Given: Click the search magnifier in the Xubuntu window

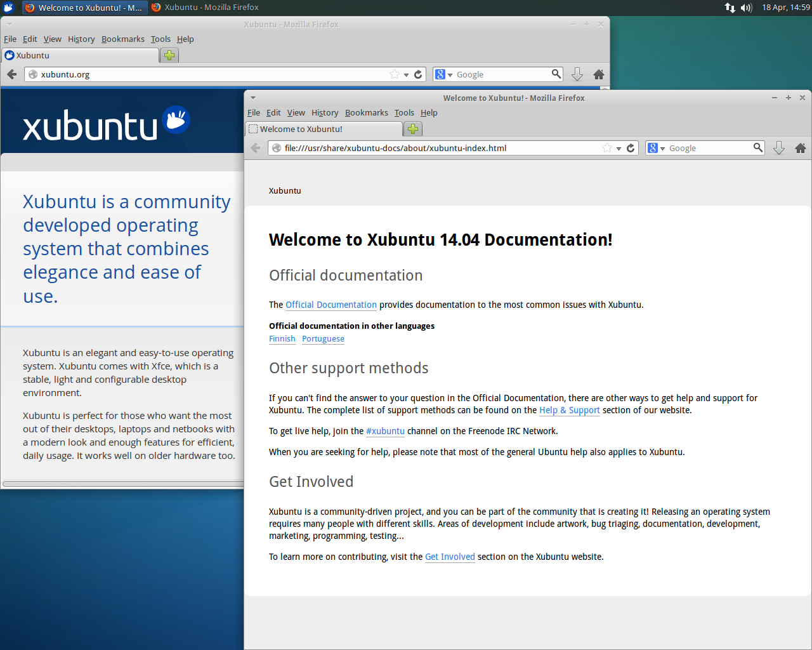Looking at the screenshot, I should (x=556, y=74).
